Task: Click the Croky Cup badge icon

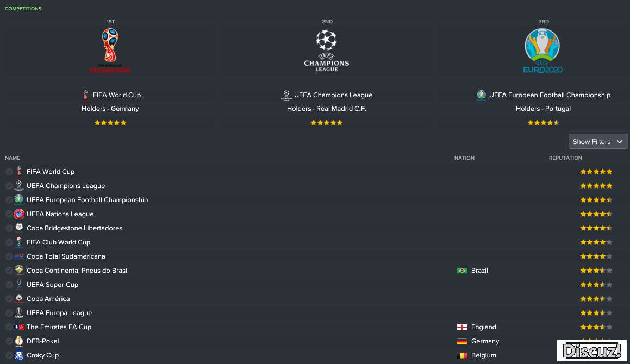Action: pyautogui.click(x=19, y=355)
